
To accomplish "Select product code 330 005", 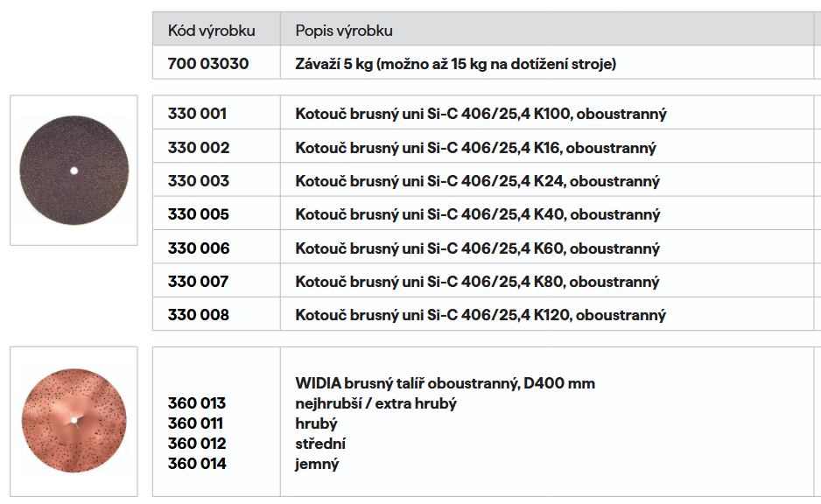I will coord(199,214).
